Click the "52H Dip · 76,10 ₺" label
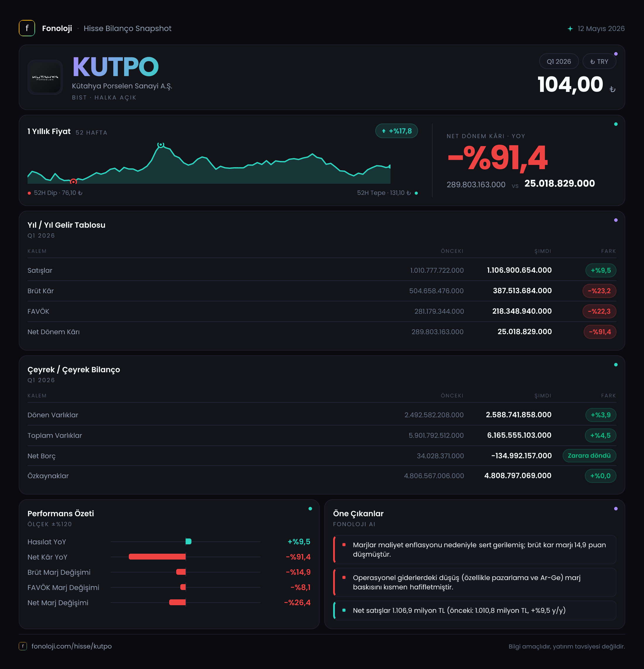Viewport: 644px width, 669px height. pyautogui.click(x=58, y=193)
